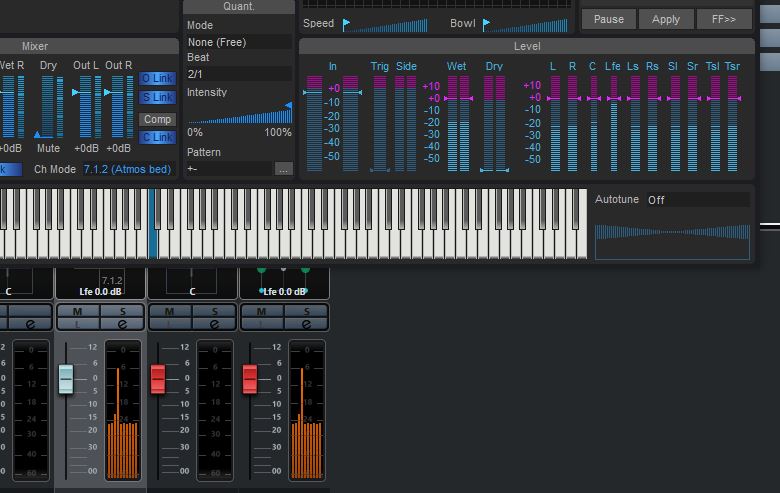Adjust the Bowl slider
This screenshot has width=780, height=493.
[526, 25]
